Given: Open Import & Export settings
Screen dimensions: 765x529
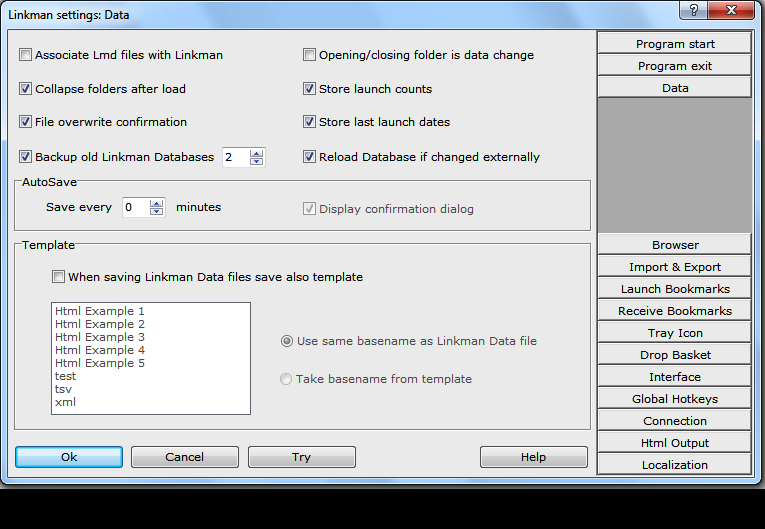Looking at the screenshot, I should coord(675,267).
